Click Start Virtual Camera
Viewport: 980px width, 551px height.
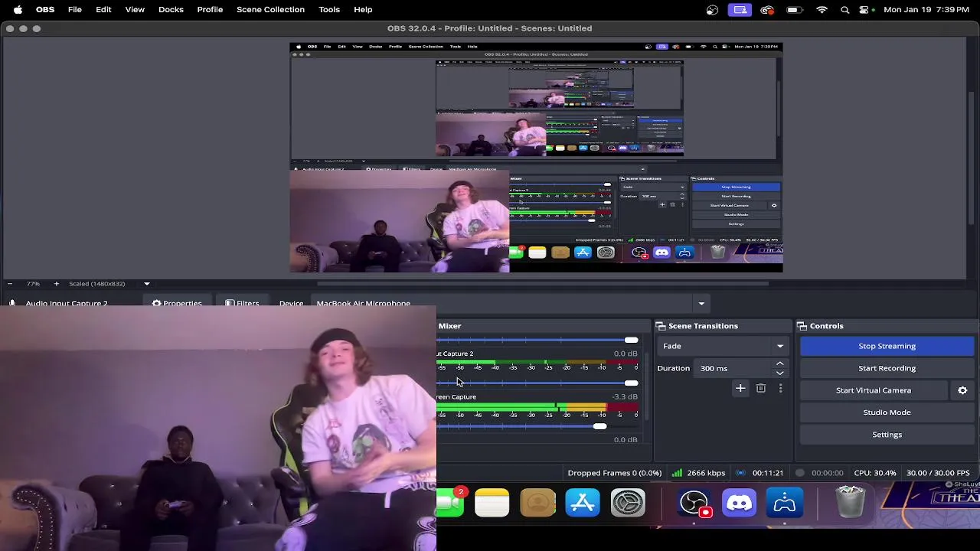click(874, 390)
